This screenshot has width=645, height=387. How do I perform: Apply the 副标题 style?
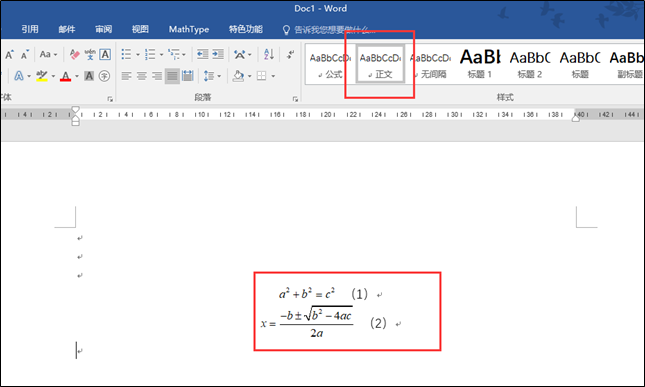tap(626, 65)
